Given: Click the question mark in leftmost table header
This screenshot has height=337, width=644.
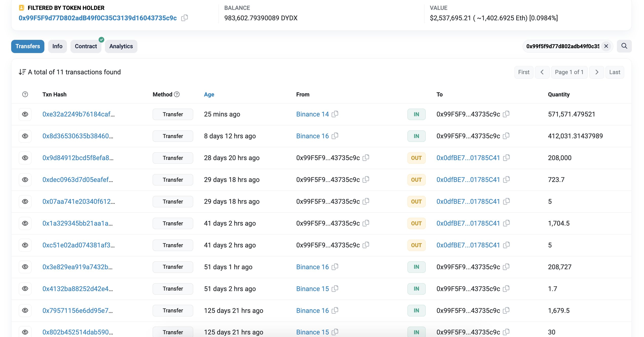Looking at the screenshot, I should pos(25,94).
